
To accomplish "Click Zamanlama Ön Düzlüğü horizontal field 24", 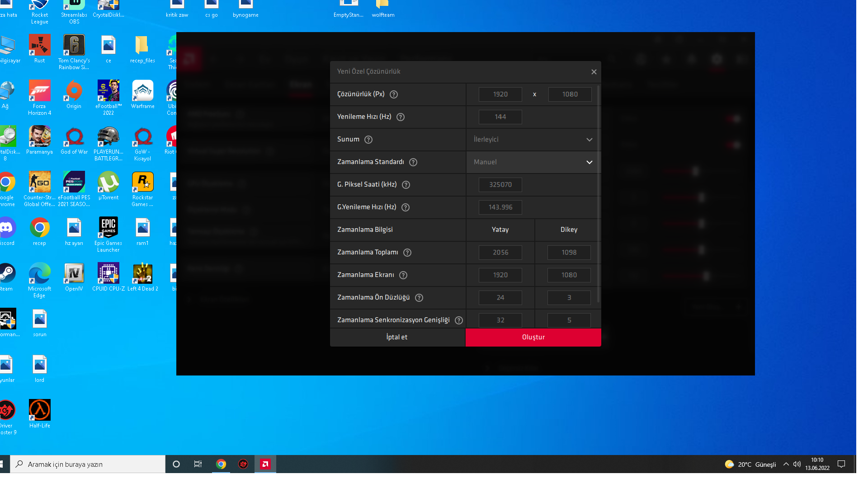I will pyautogui.click(x=500, y=298).
